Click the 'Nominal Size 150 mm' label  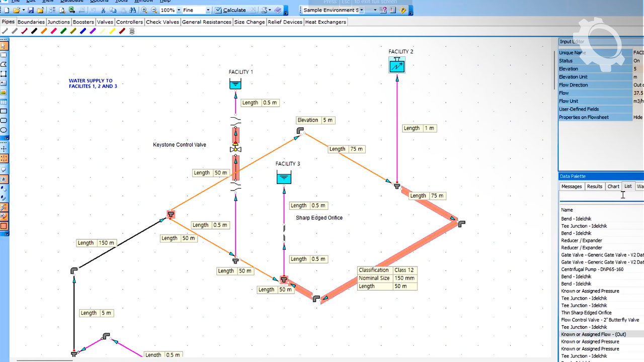click(x=387, y=278)
